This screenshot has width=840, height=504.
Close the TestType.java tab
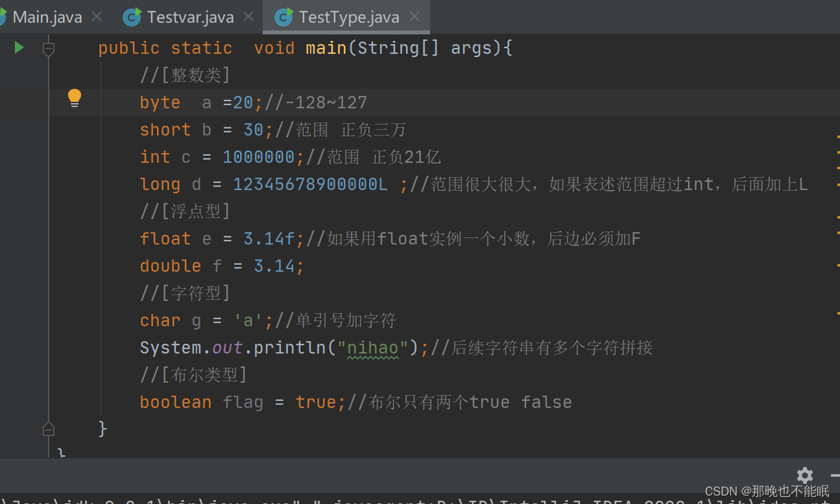414,17
